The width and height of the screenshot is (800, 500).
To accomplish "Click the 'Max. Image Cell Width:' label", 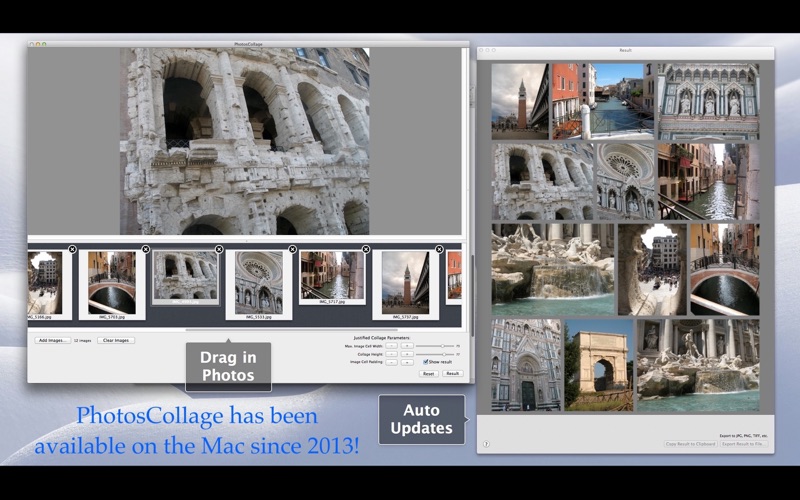I will coord(364,346).
